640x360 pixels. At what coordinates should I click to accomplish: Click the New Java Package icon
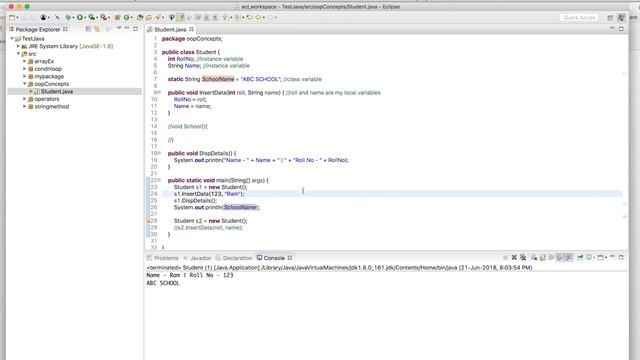point(118,18)
